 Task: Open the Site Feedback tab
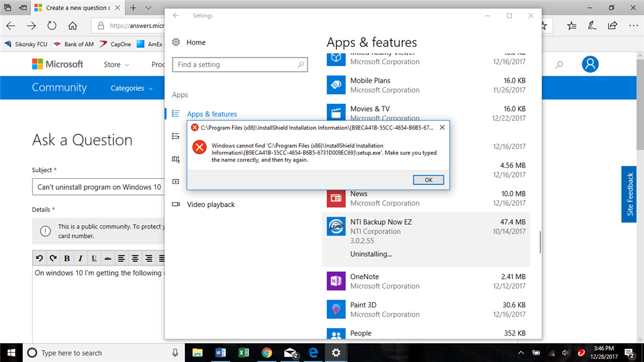(629, 194)
